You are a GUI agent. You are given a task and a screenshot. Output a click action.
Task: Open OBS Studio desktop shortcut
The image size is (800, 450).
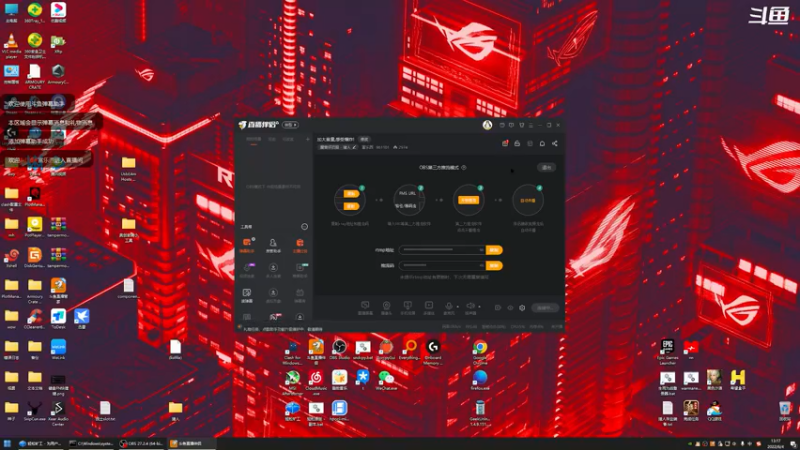tap(339, 350)
